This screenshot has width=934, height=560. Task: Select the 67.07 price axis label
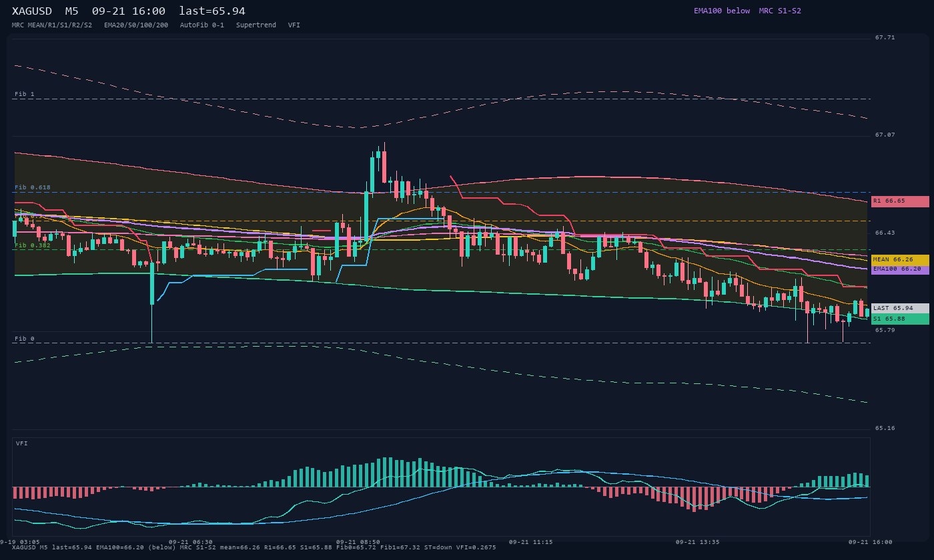click(x=885, y=135)
